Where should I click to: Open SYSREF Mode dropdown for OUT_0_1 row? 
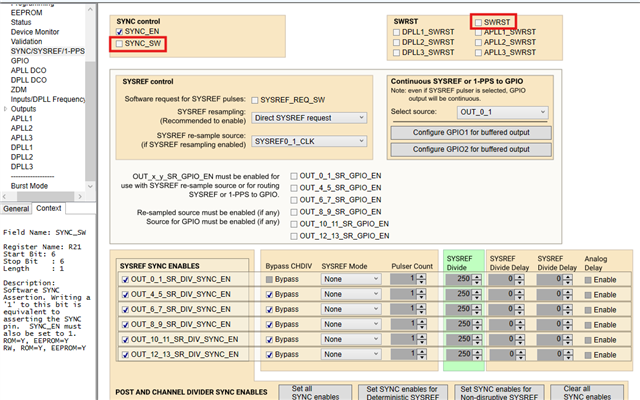click(351, 279)
